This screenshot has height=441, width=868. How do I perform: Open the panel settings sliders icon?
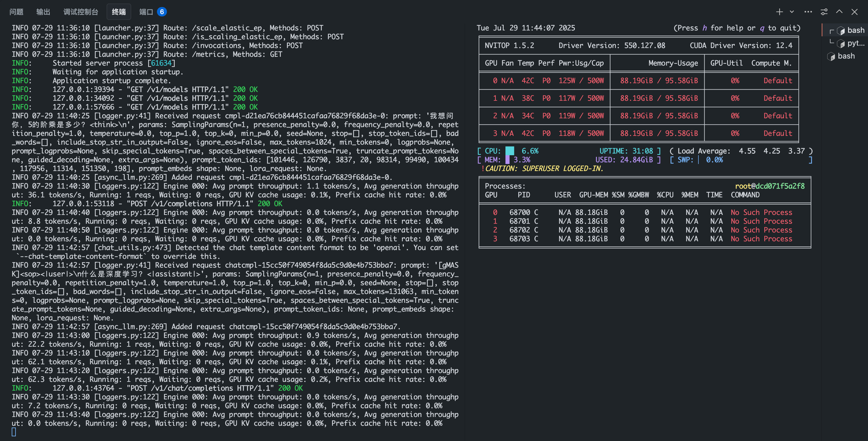(x=824, y=12)
